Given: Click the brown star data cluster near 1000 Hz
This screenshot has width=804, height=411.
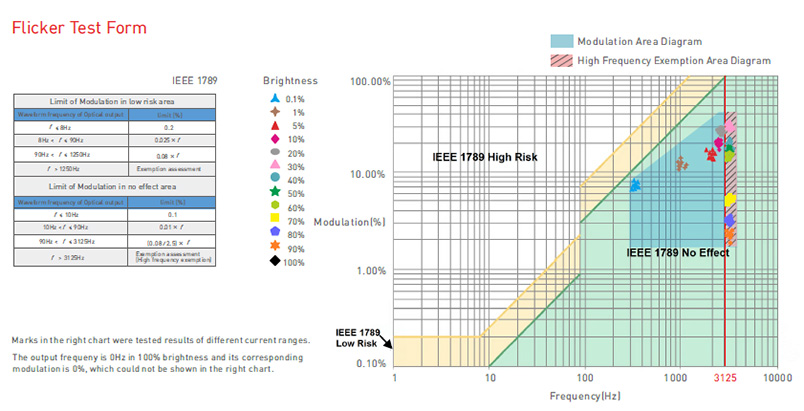Looking at the screenshot, I should [x=681, y=164].
